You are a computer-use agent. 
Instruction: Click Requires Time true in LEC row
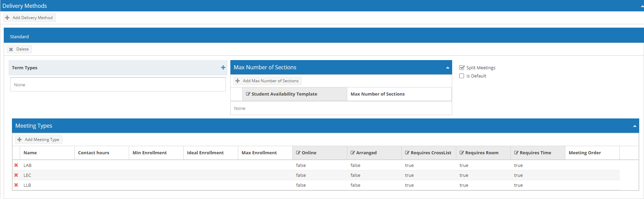518,175
